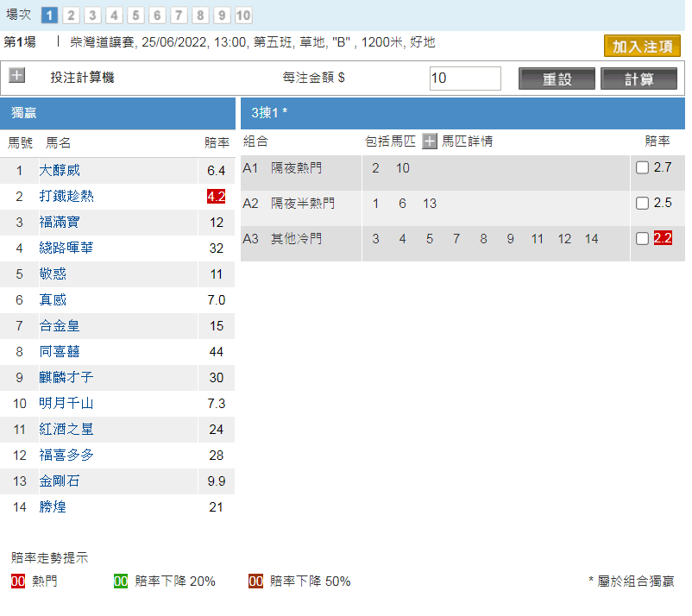Expand 馬匹詳情 plus icon

point(430,141)
